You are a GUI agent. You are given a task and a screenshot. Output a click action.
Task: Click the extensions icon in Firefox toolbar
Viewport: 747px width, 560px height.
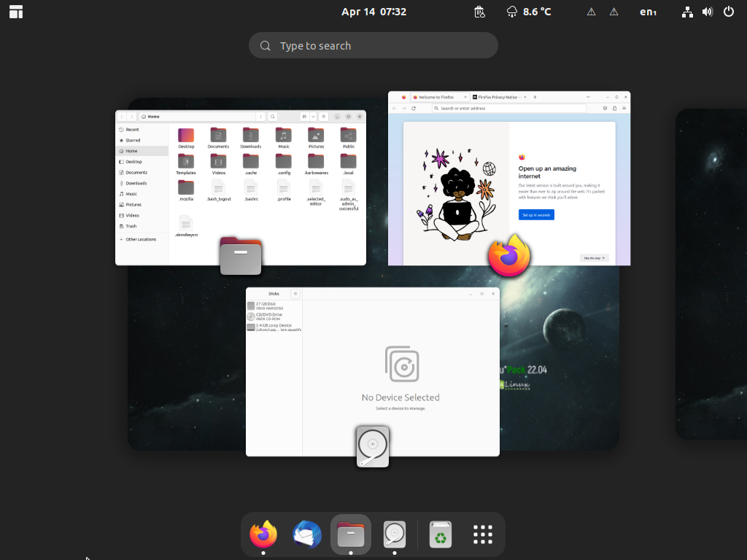[614, 109]
